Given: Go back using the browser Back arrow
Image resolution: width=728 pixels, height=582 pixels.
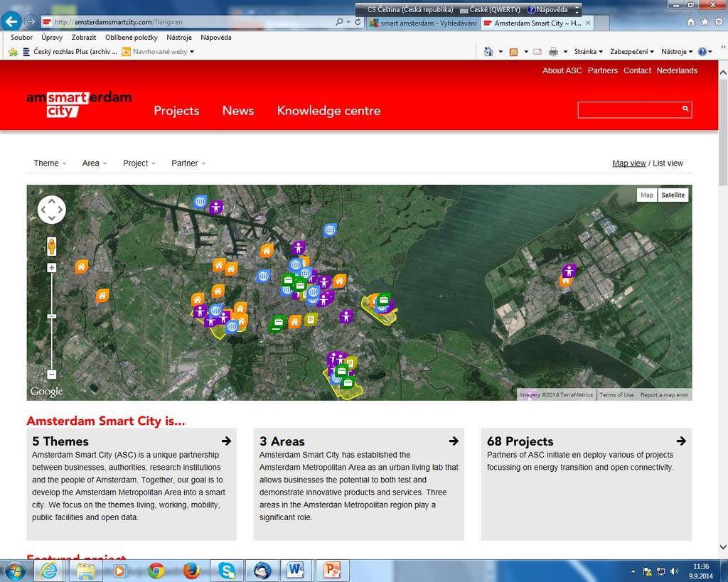Looking at the screenshot, I should pyautogui.click(x=11, y=21).
